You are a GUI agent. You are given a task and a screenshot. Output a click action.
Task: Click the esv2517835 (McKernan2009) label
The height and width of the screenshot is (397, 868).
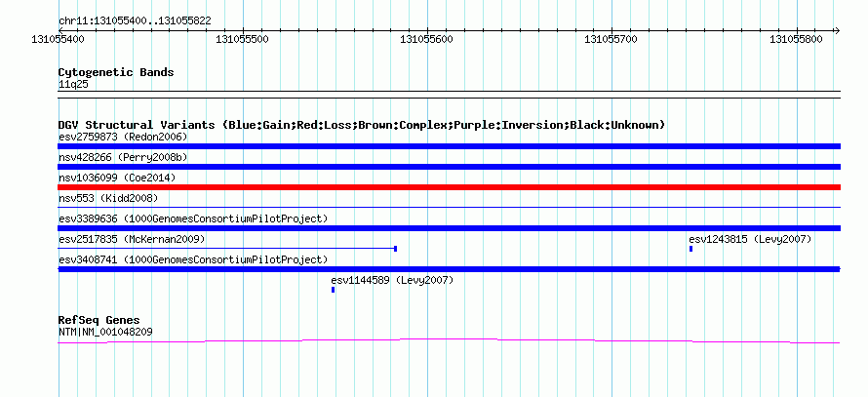click(132, 239)
